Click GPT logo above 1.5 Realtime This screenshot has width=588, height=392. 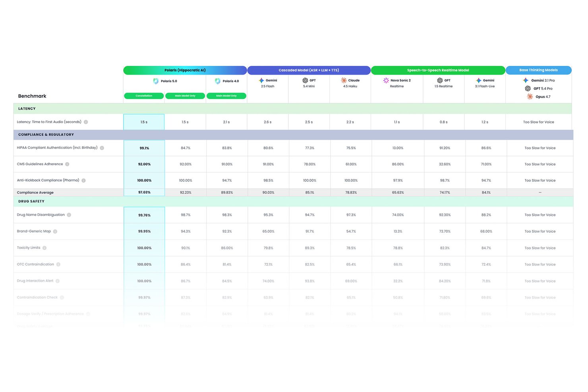(x=440, y=80)
